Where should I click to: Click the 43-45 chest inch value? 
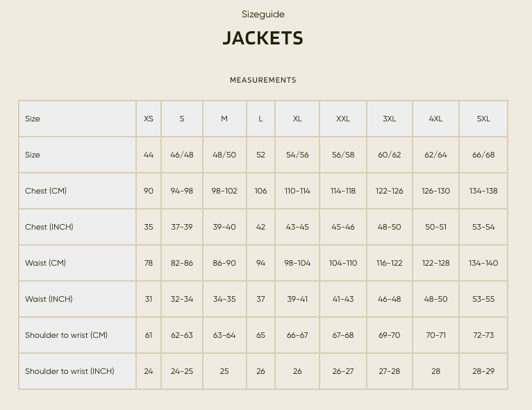(297, 227)
